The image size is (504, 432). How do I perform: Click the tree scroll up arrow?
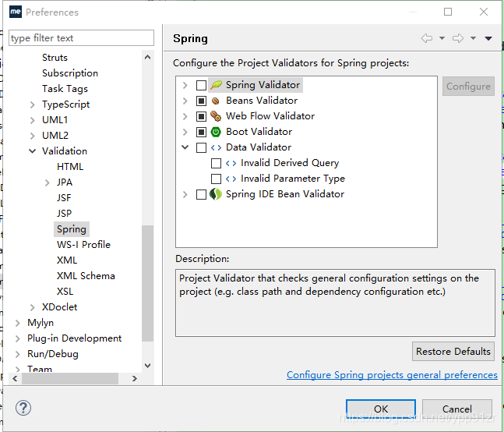pyautogui.click(x=147, y=57)
